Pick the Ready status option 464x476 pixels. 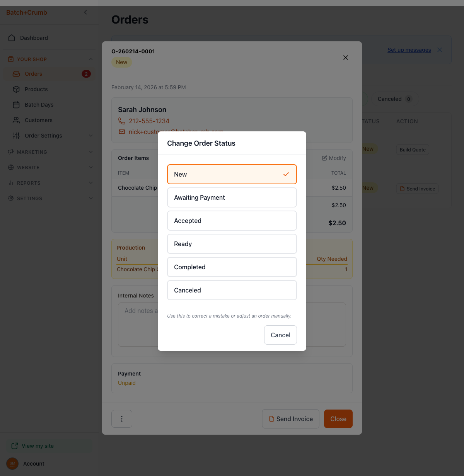[232, 244]
